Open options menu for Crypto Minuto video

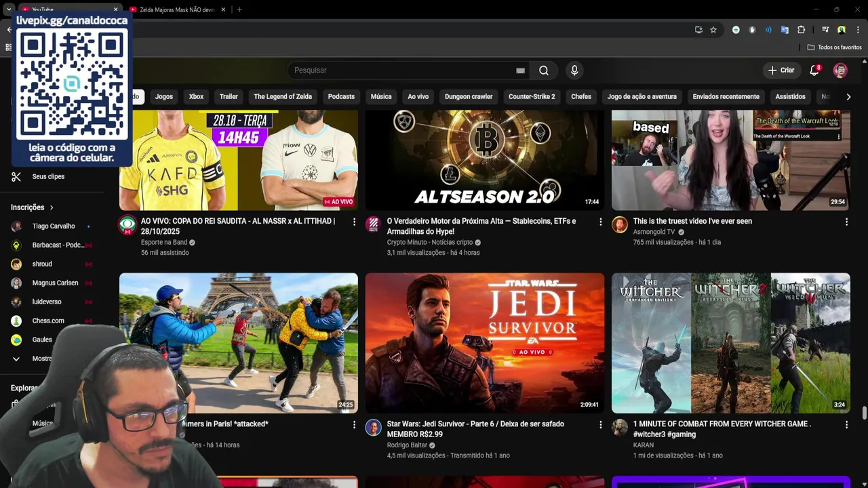pyautogui.click(x=600, y=222)
